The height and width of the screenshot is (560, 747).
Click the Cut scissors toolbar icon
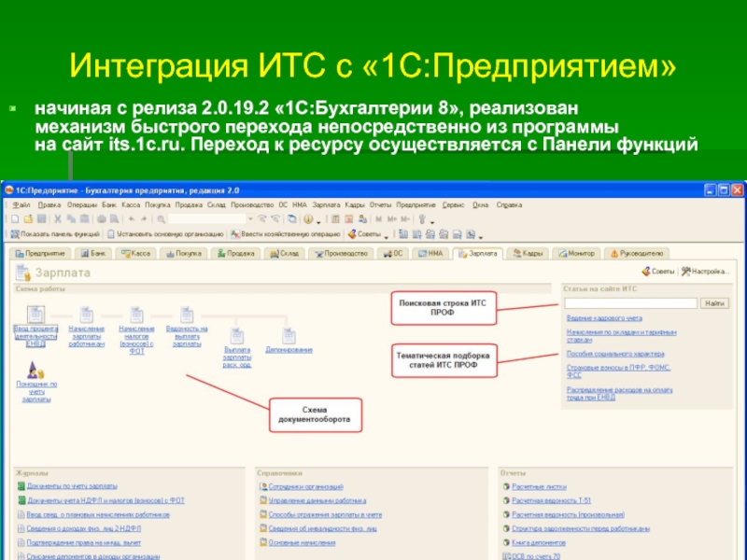click(58, 219)
